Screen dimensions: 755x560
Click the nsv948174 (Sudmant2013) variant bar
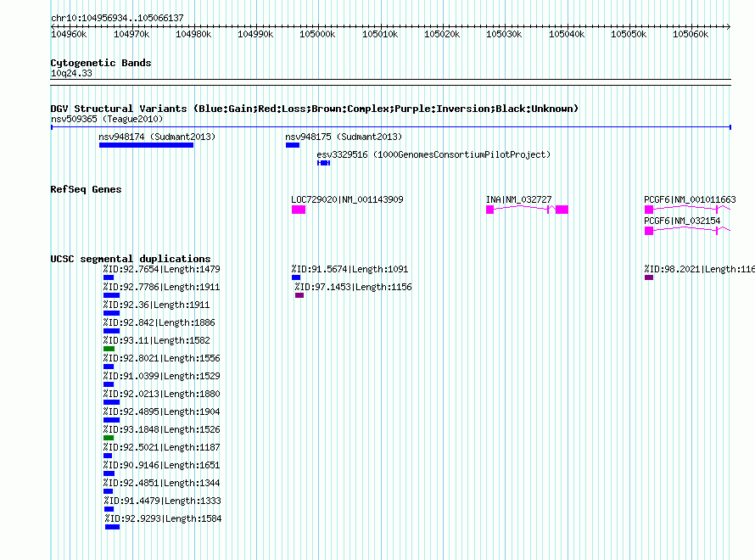click(x=146, y=145)
